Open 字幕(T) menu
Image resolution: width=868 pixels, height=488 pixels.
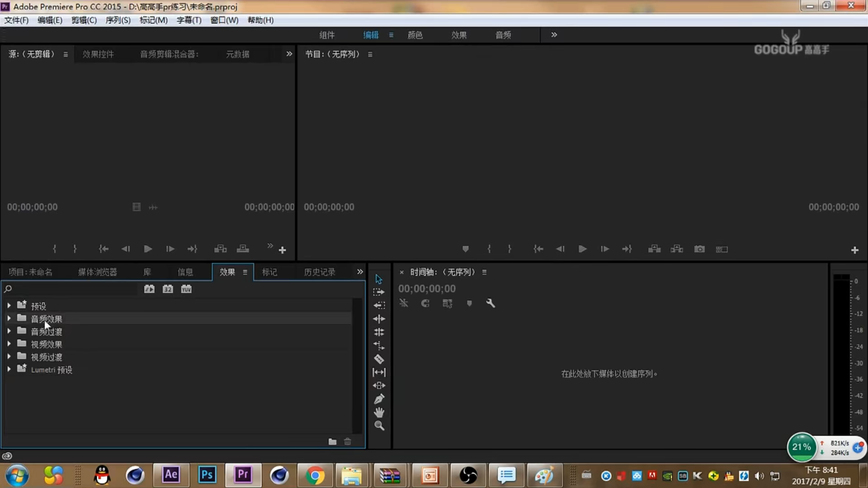(x=189, y=20)
